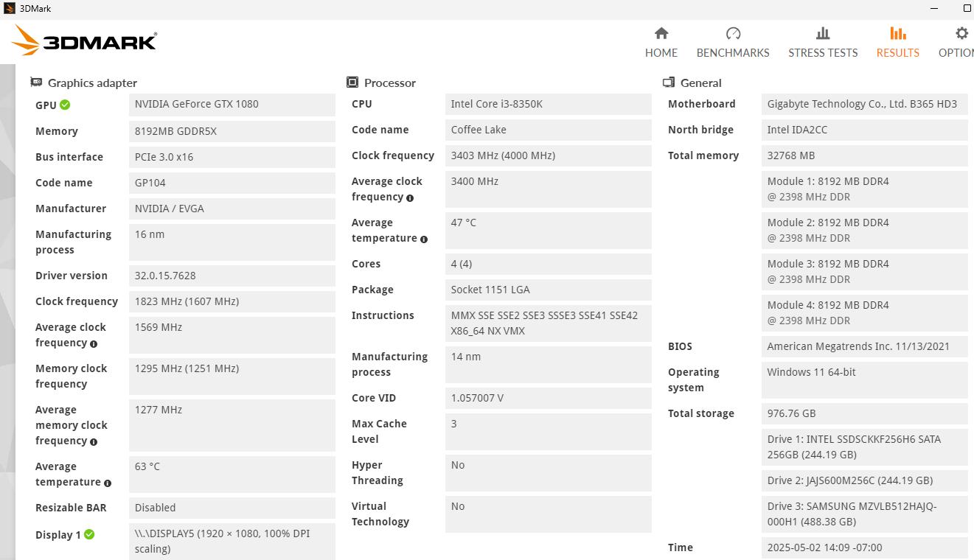
Task: Click the Graphics adapter section icon
Action: [36, 83]
